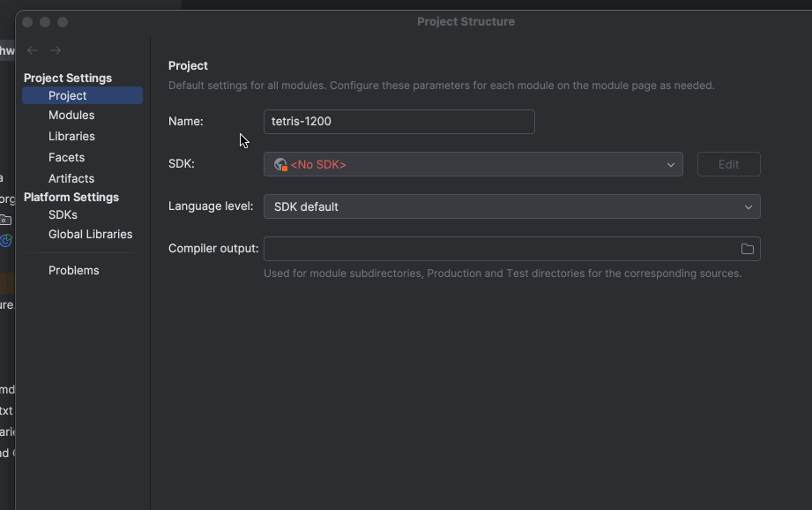
Task: Click the <No SDK> combo box text
Action: pyautogui.click(x=318, y=164)
